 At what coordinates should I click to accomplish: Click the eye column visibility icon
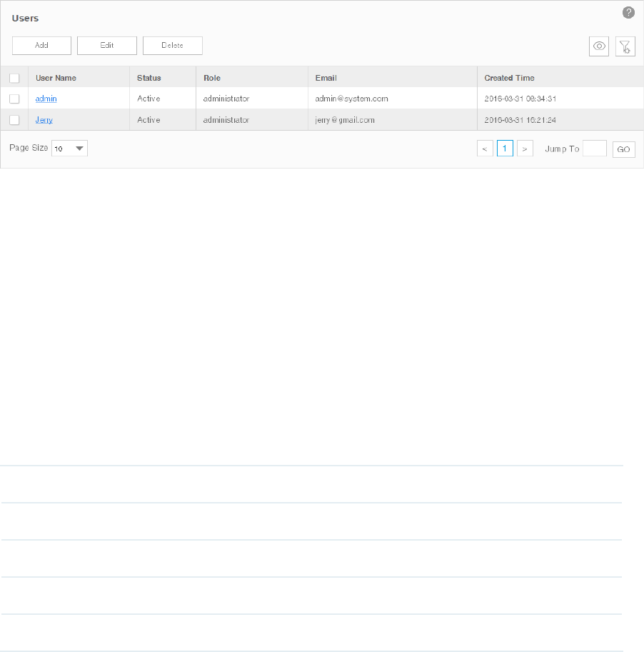pos(599,46)
